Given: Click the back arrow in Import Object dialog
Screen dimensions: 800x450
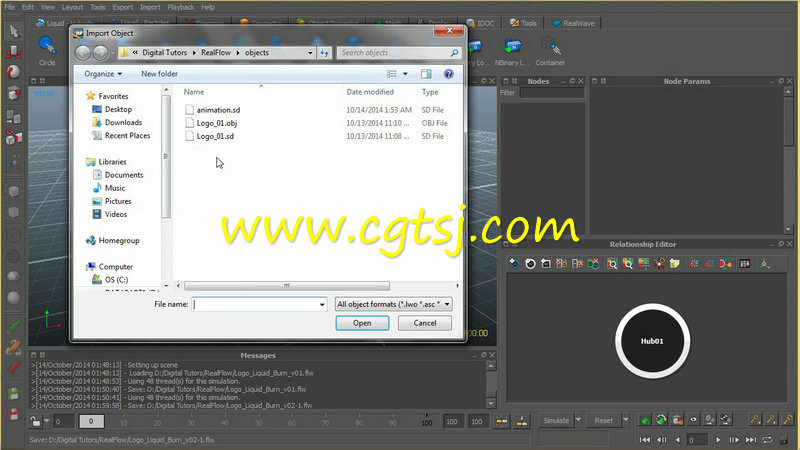Looking at the screenshot, I should click(83, 53).
